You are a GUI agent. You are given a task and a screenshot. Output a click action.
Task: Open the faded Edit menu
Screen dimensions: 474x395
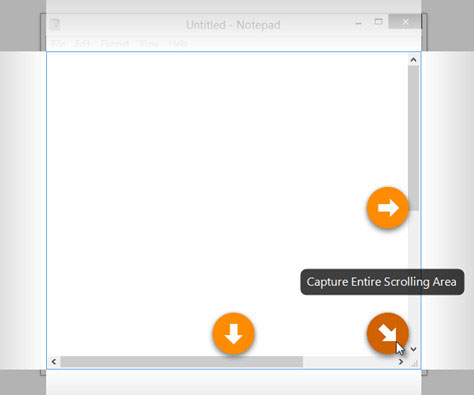coord(82,44)
